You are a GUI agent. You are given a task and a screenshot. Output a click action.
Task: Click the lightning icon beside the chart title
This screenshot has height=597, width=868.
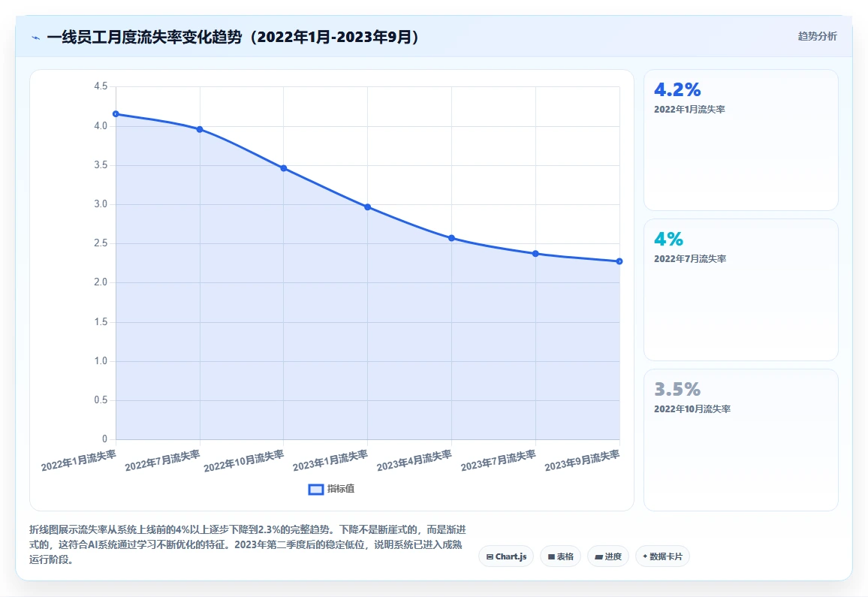pyautogui.click(x=36, y=38)
